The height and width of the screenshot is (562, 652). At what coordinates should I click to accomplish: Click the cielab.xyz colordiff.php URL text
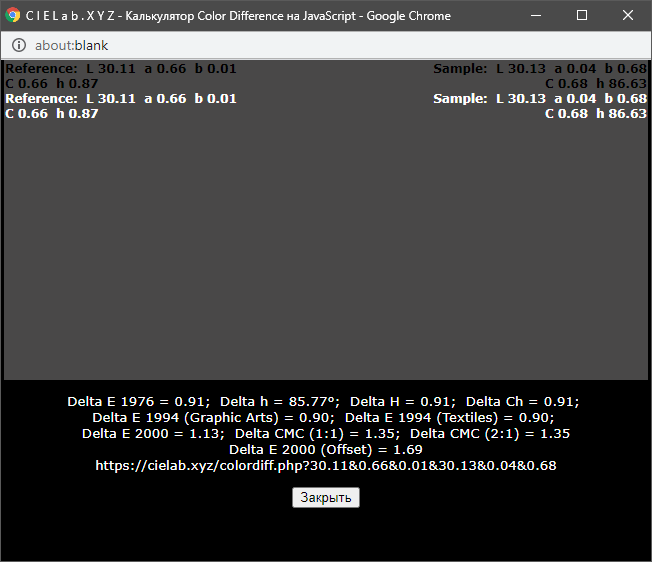click(325, 465)
